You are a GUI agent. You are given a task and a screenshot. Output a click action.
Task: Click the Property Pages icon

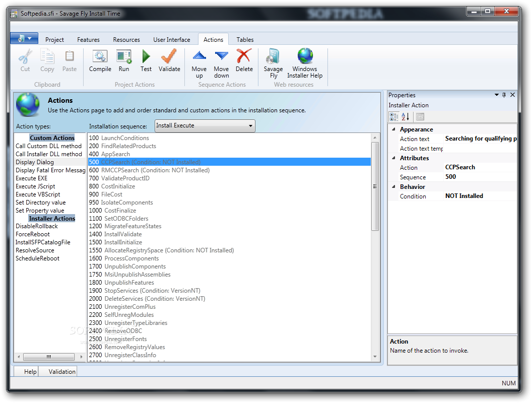coord(420,117)
